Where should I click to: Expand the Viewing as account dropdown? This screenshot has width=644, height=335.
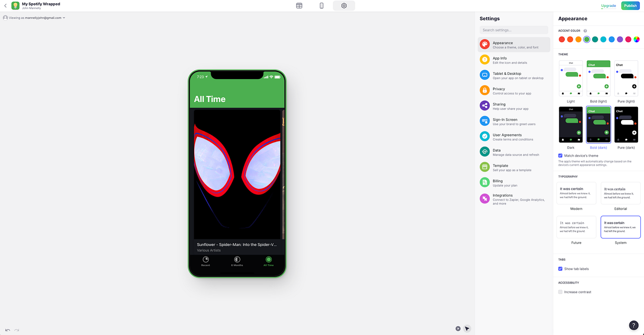[34, 18]
